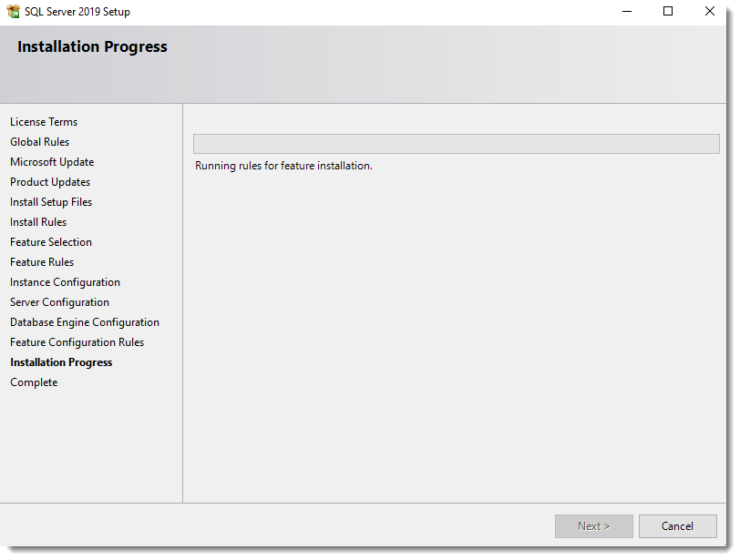
Task: Maximize the SQL Server Setup window
Action: coord(668,11)
